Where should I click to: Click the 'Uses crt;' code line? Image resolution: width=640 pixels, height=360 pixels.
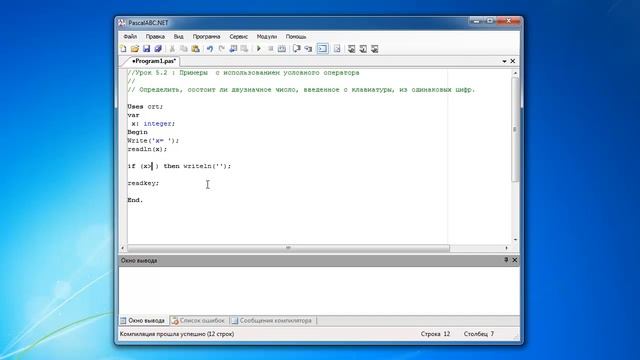[x=145, y=107]
